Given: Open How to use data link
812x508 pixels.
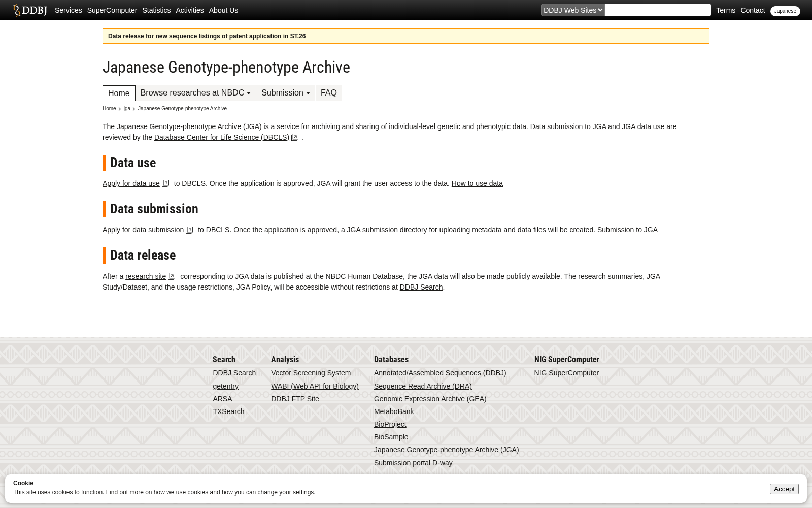Looking at the screenshot, I should [x=477, y=183].
